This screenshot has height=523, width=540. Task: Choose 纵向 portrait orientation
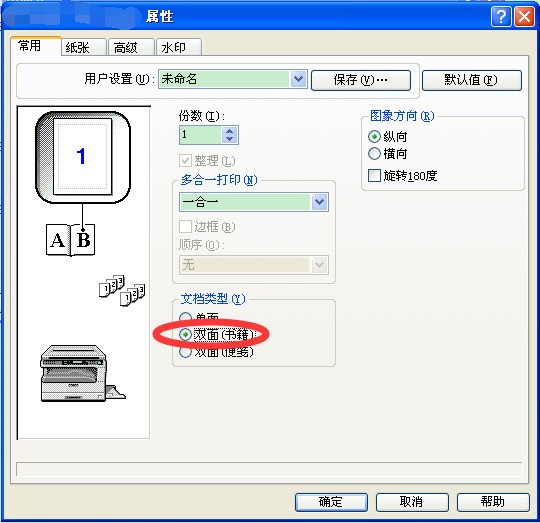[x=374, y=137]
